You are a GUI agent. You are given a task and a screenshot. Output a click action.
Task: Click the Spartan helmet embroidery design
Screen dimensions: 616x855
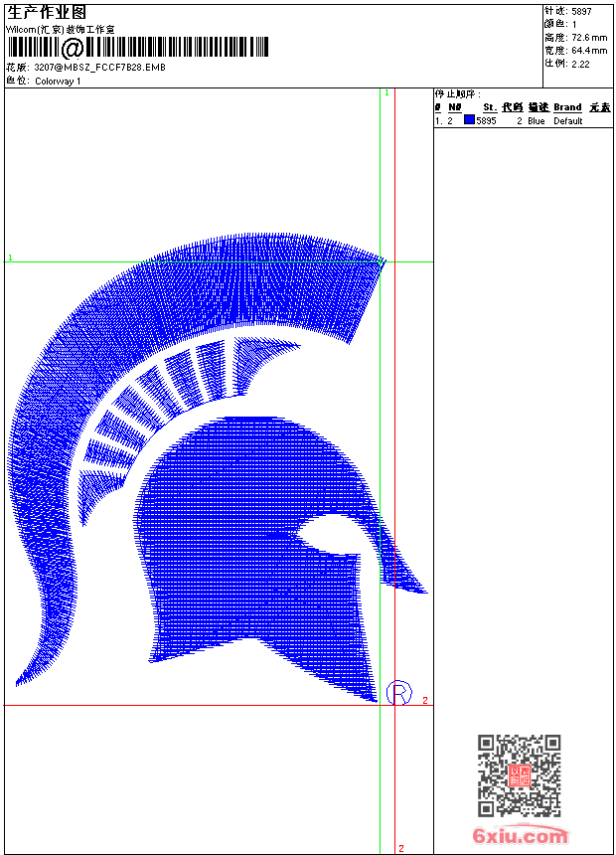click(248, 537)
